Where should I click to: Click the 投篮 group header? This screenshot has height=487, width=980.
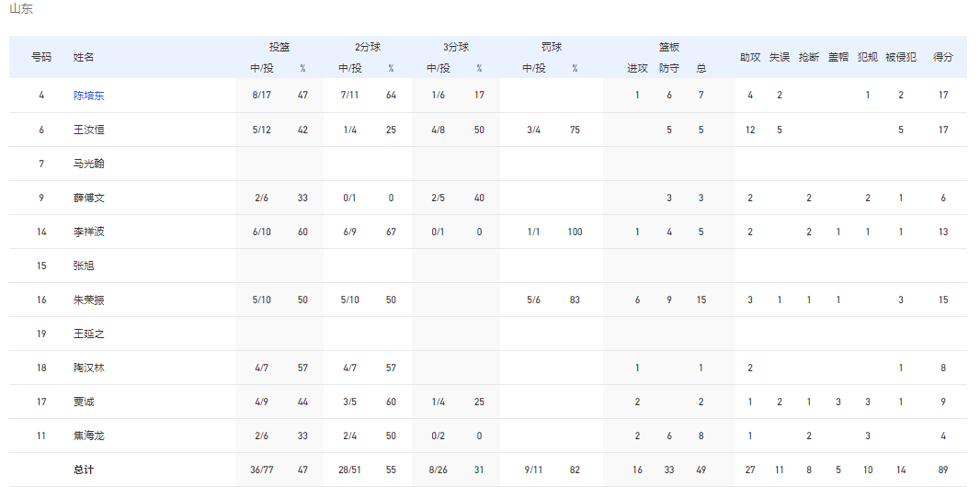[279, 47]
